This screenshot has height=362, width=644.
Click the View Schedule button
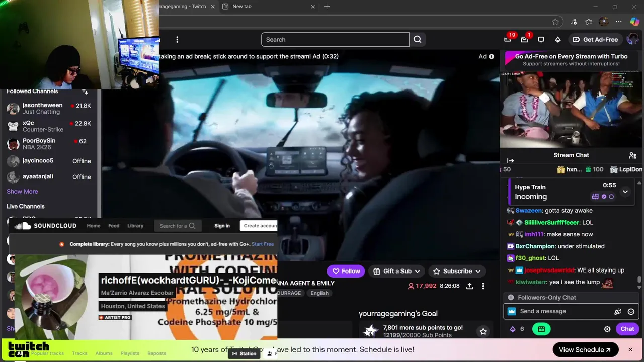(x=585, y=350)
